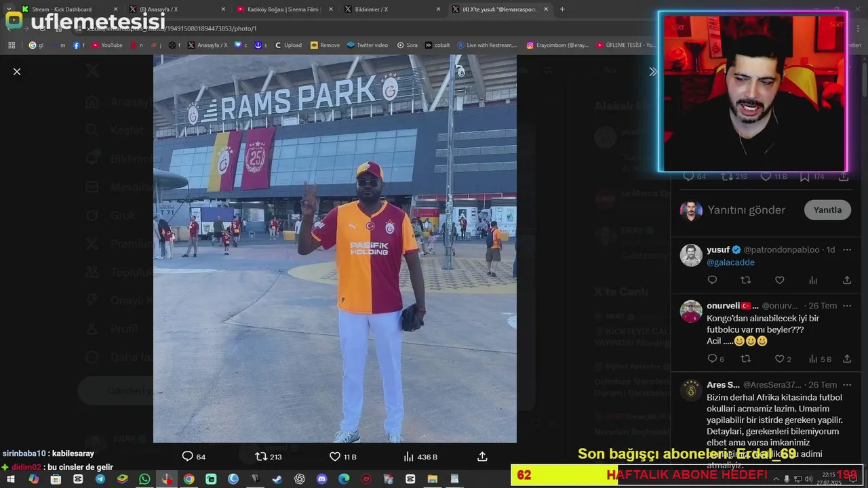Image resolution: width=868 pixels, height=488 pixels.
Task: Open the Sora bookmark
Action: 408,45
